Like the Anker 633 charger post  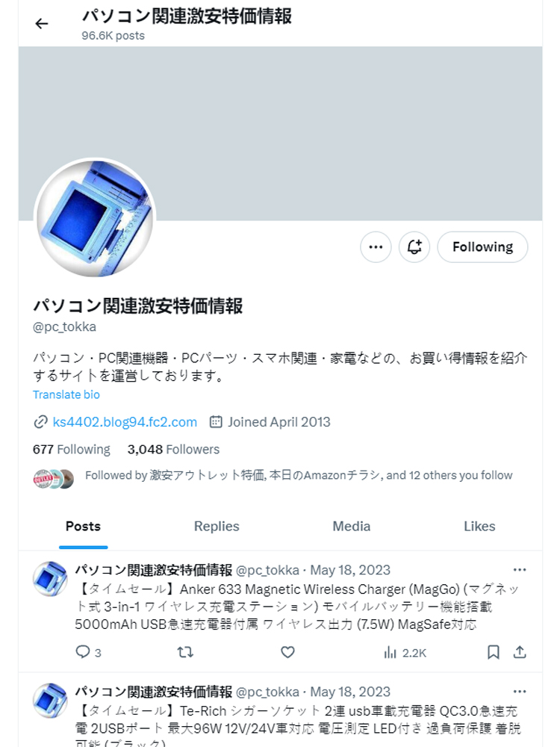tap(287, 652)
